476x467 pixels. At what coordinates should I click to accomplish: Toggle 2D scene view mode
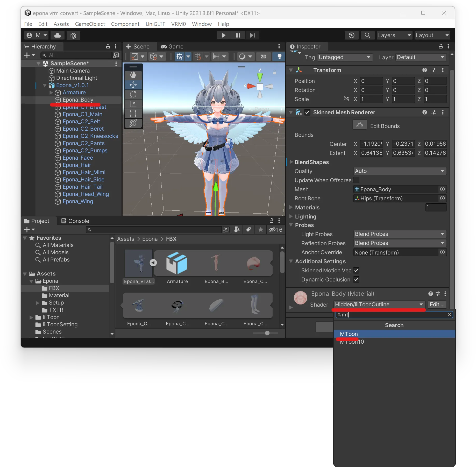(263, 56)
